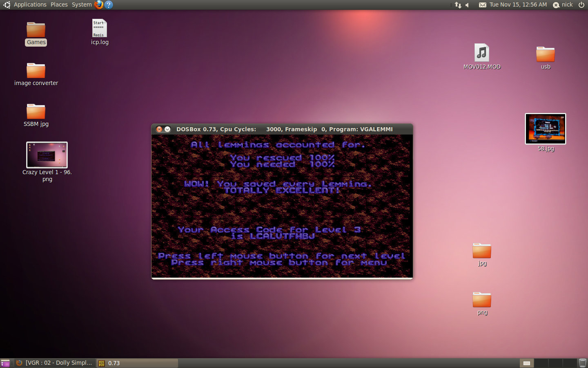Switch to the fourth workspace

point(569,363)
